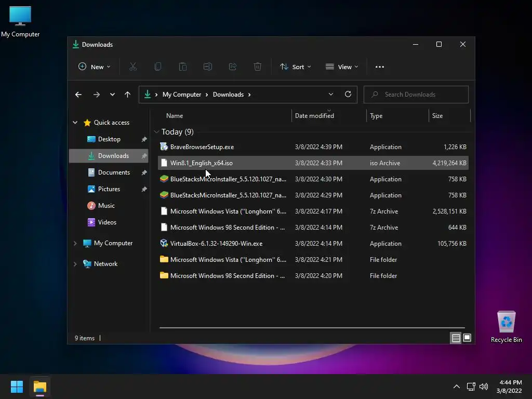
Task: Click the 4,219,264 KB size cell
Action: coord(449,163)
